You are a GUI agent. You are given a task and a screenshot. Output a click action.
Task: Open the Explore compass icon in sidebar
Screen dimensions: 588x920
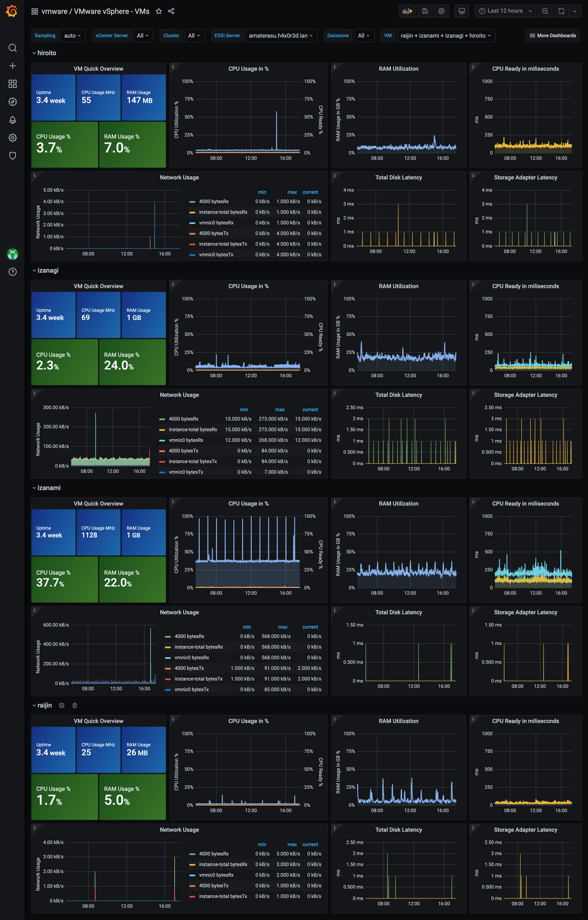(x=12, y=102)
